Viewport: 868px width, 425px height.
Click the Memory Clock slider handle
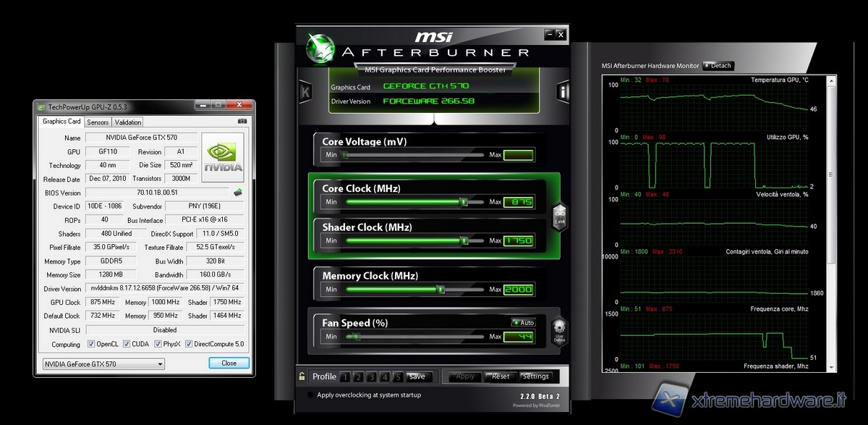click(x=440, y=290)
